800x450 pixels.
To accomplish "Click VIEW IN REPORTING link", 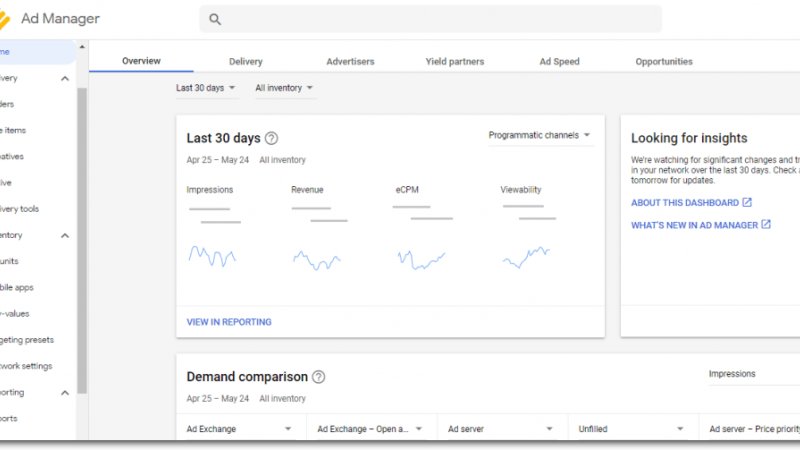I will 229,322.
